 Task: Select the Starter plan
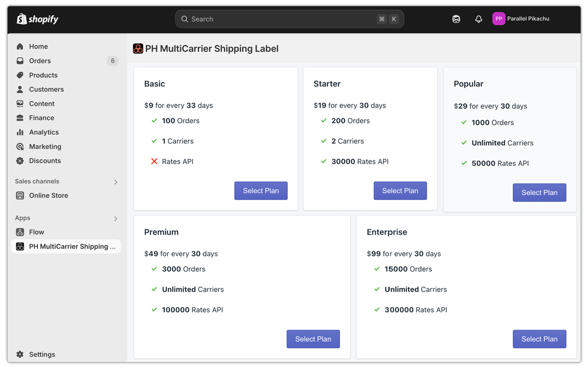400,190
